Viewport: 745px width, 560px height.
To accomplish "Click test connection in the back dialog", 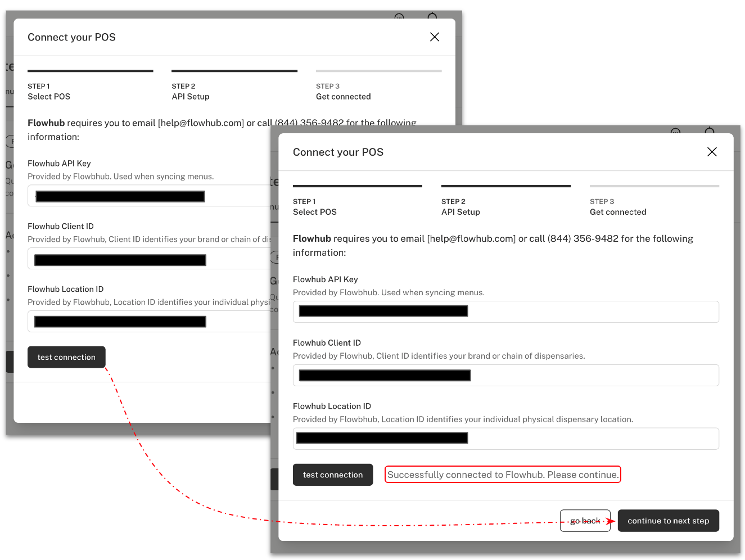I will 66,357.
